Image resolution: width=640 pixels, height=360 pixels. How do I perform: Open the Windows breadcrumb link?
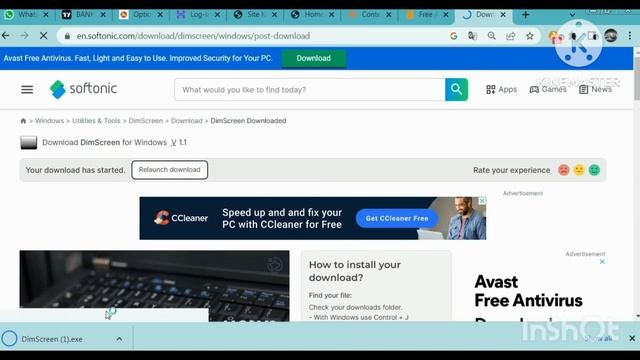(x=49, y=121)
